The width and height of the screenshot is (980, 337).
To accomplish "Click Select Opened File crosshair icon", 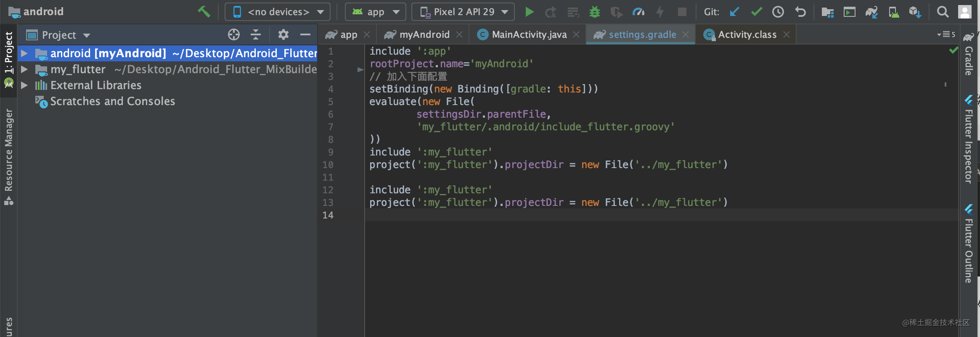I will (x=234, y=34).
